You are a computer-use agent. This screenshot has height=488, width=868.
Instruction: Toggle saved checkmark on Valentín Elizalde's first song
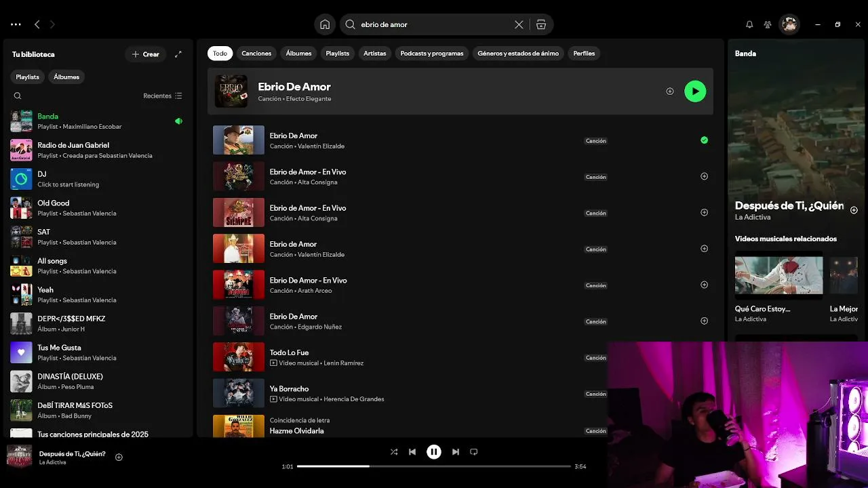704,140
